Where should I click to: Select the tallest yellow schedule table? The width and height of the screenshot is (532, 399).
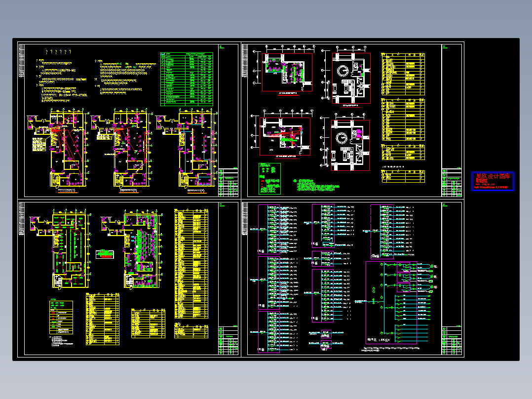tap(191, 264)
